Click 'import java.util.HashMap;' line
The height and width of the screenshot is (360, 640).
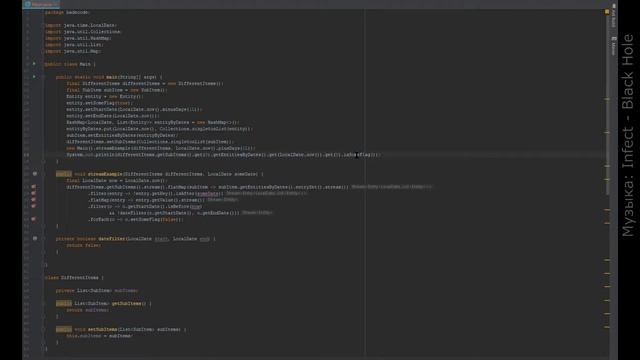click(78, 38)
